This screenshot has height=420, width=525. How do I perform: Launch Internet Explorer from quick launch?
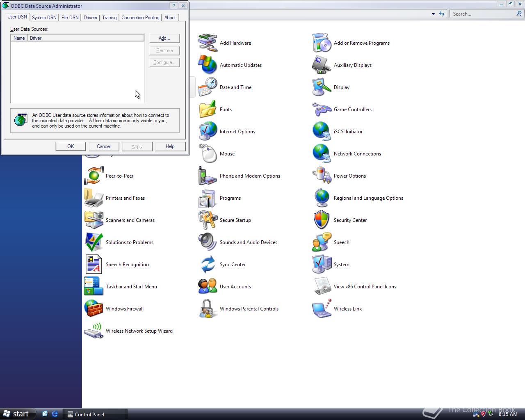coord(55,414)
